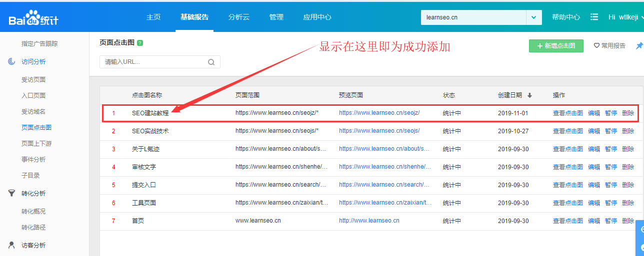This screenshot has height=256, width=644.
Task: Sort by 创建日期 column arrow
Action: click(529, 95)
